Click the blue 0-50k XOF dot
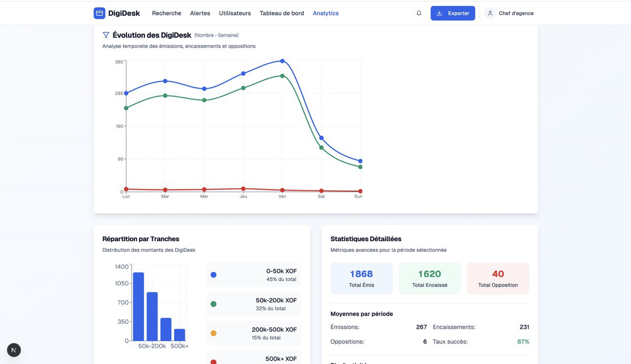 213,275
